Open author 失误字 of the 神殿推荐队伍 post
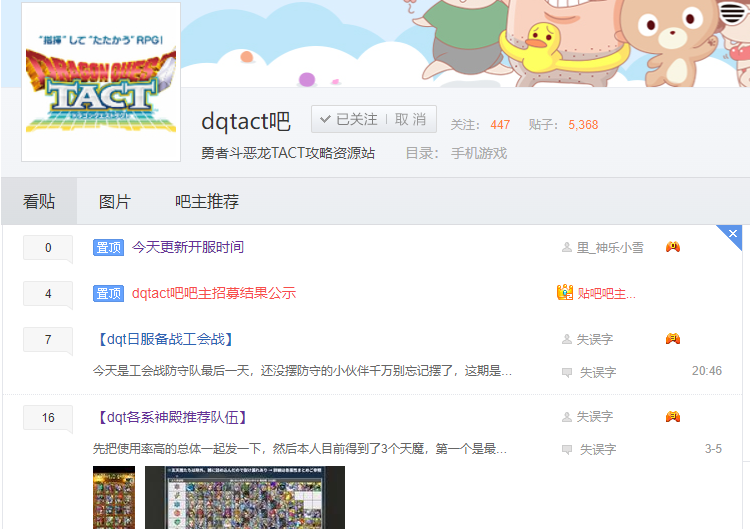 click(x=595, y=417)
